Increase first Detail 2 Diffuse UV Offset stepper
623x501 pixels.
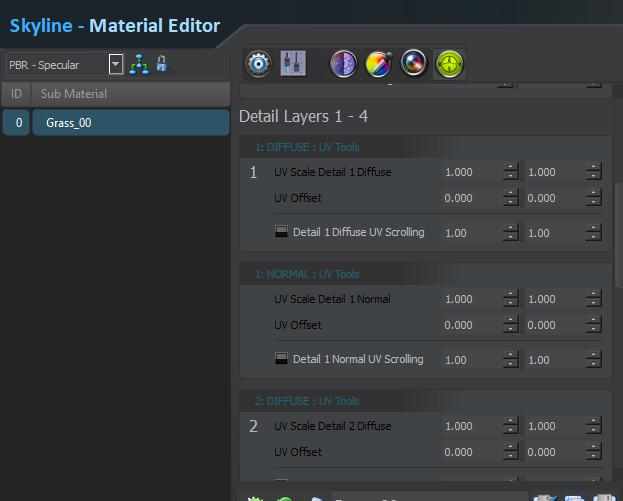511,447
